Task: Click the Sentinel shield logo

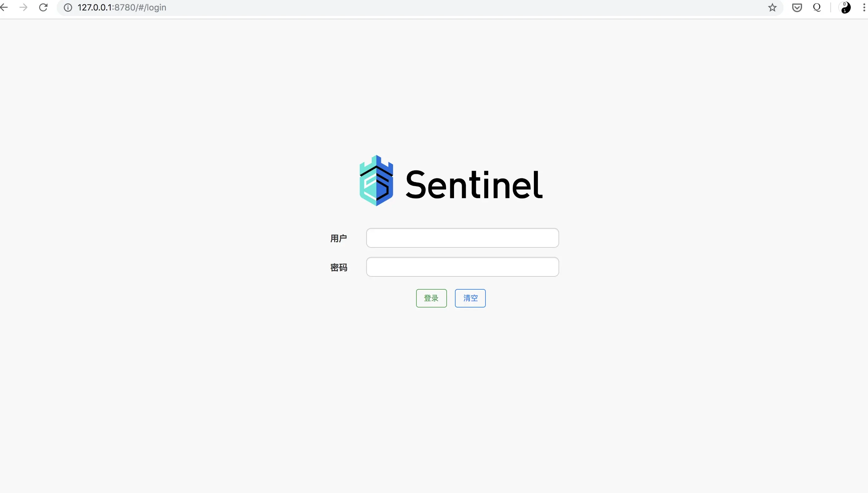Action: (x=376, y=181)
